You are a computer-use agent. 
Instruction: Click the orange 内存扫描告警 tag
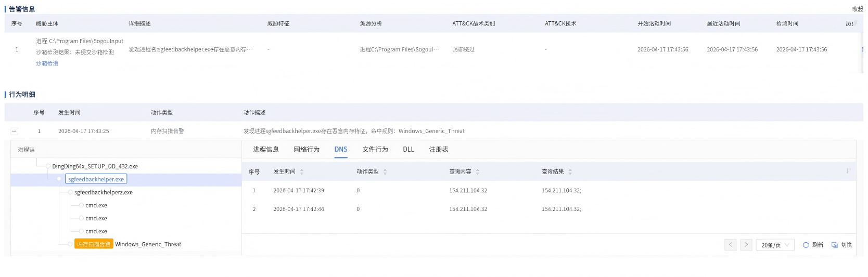click(x=94, y=244)
